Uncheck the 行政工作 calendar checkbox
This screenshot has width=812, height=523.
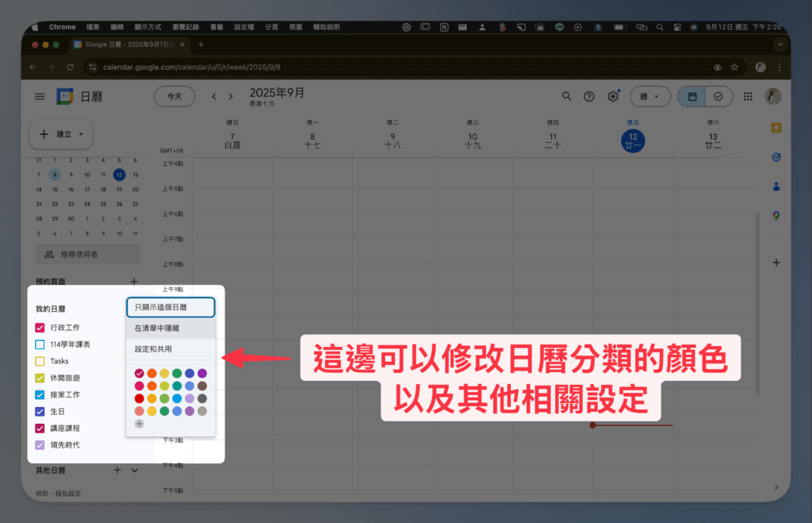pos(40,328)
